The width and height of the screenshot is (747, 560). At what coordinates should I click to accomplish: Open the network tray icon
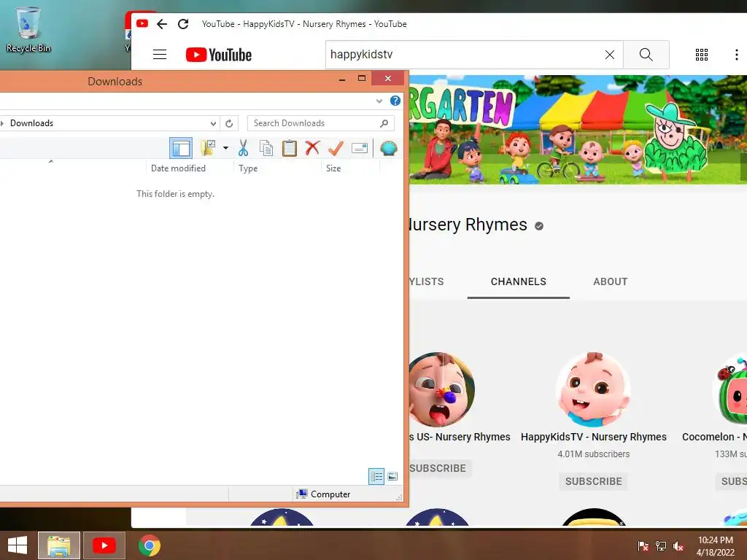(x=661, y=546)
